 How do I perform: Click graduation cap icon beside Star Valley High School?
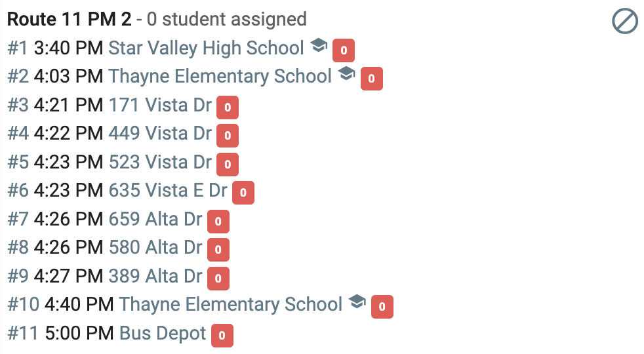(319, 45)
